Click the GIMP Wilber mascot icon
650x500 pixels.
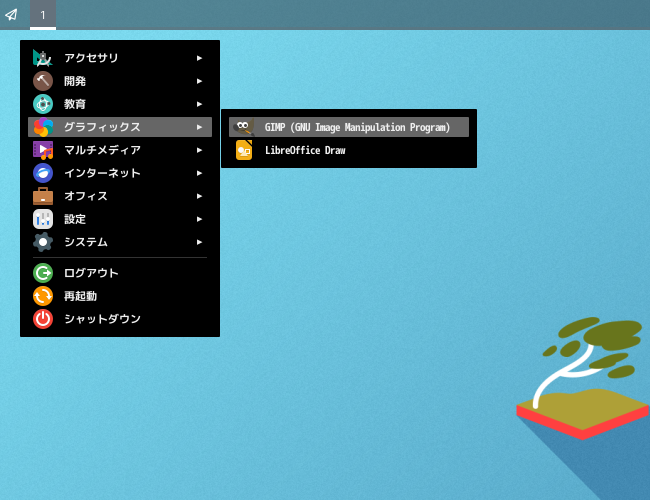click(244, 127)
